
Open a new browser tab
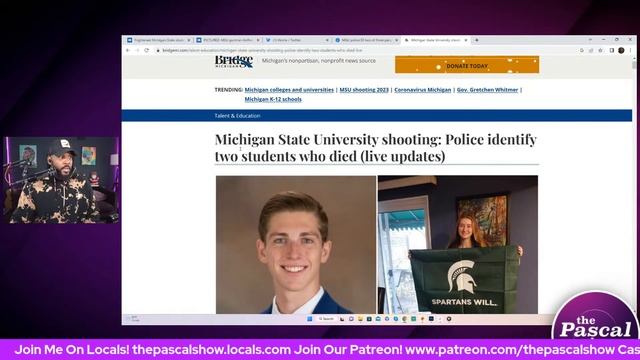[476, 40]
